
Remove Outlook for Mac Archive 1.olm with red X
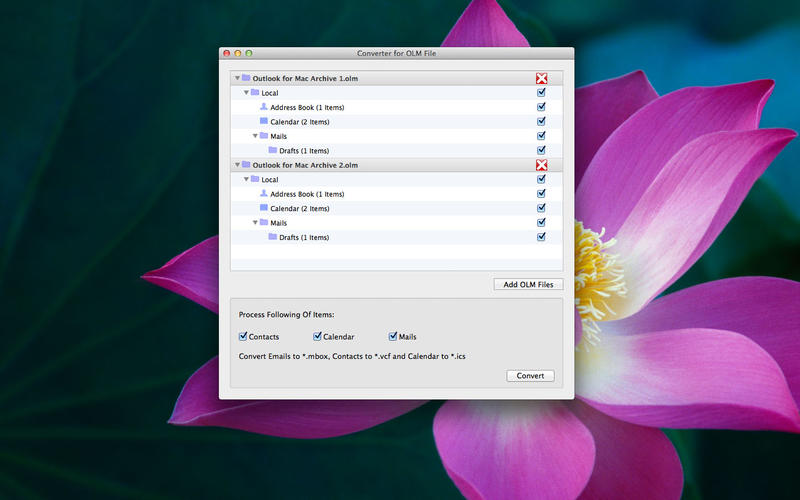click(541, 78)
